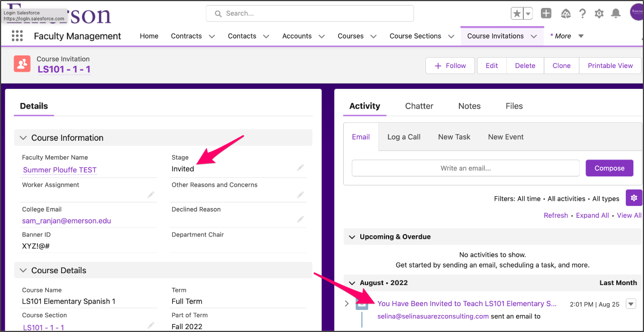
Task: Open the Contracts tab
Action: click(x=186, y=36)
